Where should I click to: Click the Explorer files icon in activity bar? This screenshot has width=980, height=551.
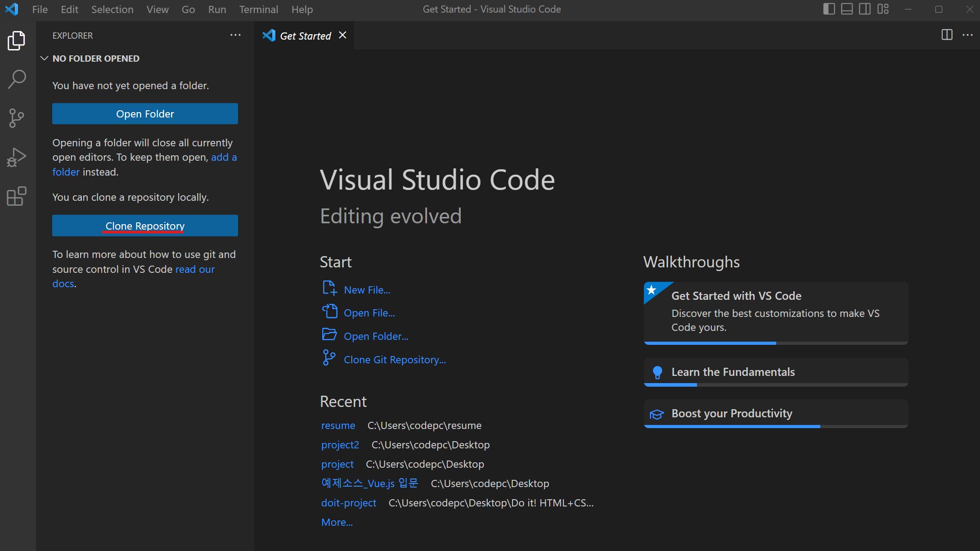(17, 41)
